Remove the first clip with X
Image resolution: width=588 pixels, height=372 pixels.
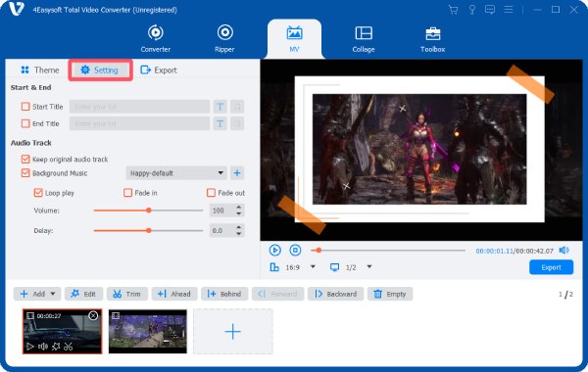93,315
